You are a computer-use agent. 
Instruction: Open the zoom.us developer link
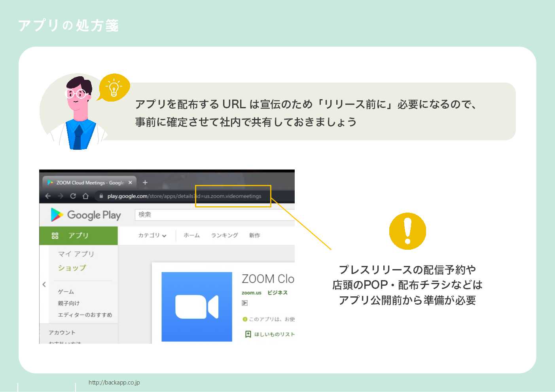(x=252, y=292)
